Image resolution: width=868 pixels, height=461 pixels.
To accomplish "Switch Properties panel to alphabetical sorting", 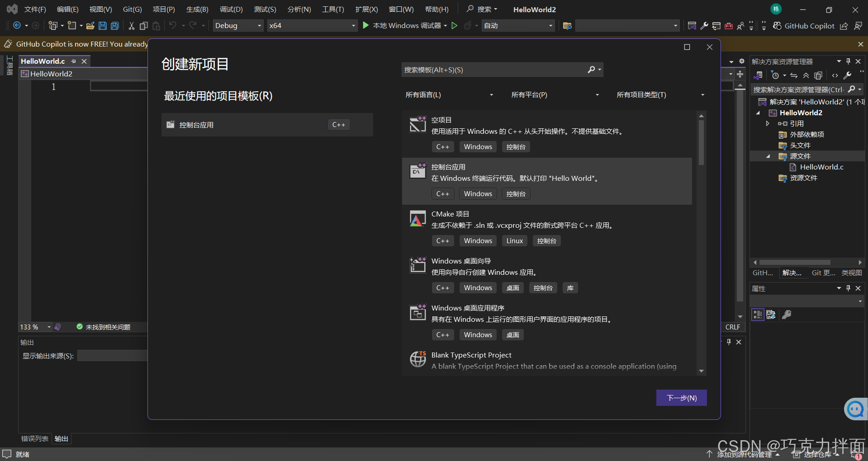I will pyautogui.click(x=771, y=315).
